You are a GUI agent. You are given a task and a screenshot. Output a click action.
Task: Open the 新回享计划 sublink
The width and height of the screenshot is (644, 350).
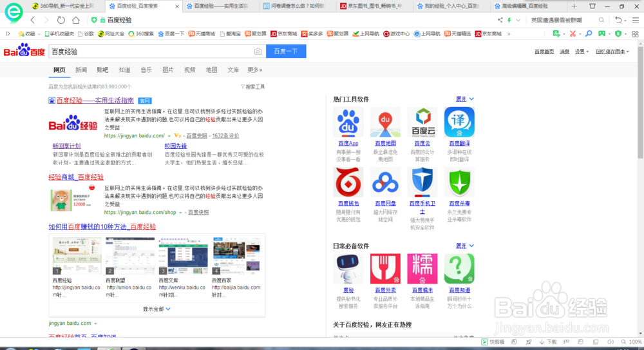tap(66, 146)
